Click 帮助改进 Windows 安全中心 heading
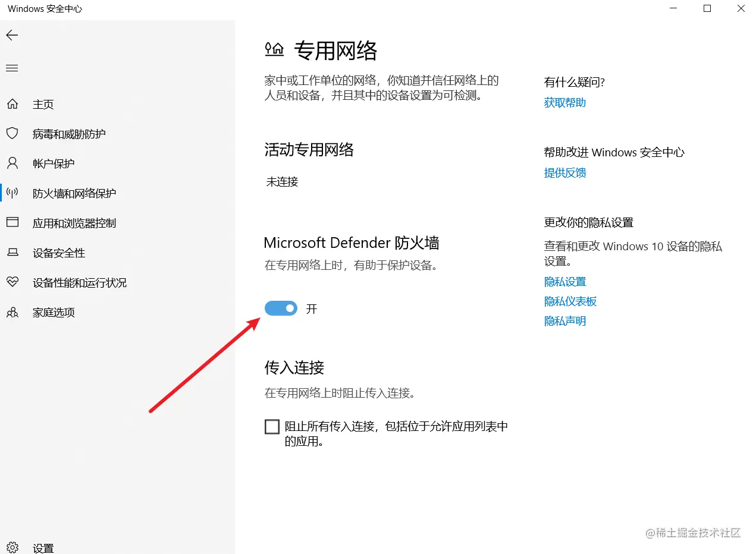The width and height of the screenshot is (756, 554). (x=614, y=153)
